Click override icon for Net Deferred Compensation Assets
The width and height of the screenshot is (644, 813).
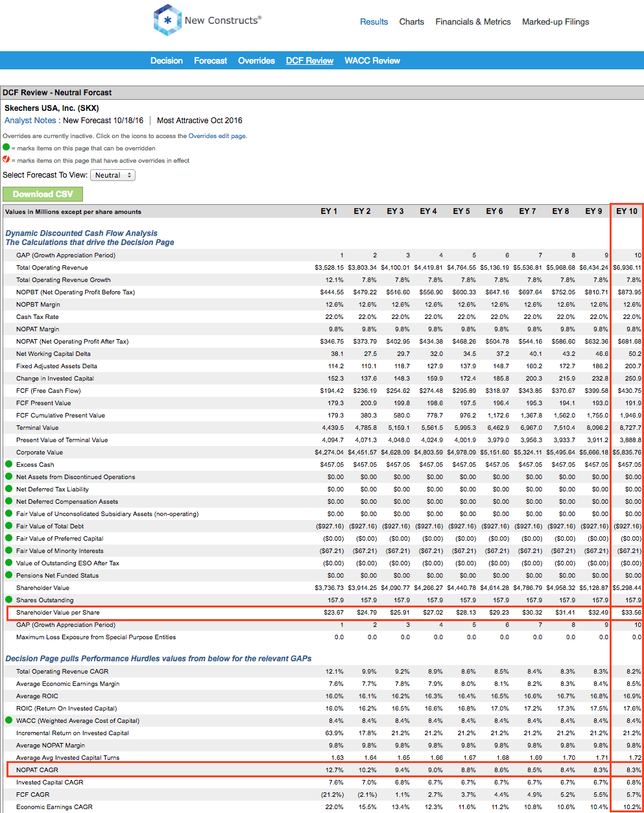click(8, 501)
